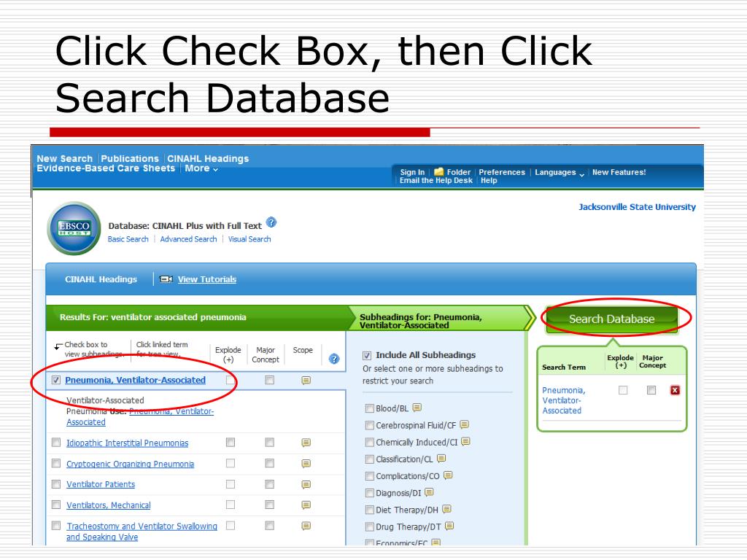Open the Cryptogenic Organizing Pneumonia link
747x560 pixels.
point(130,464)
